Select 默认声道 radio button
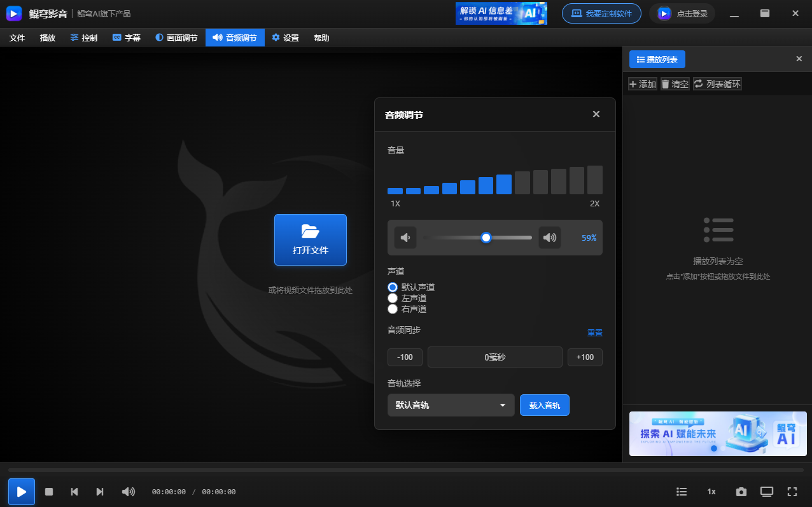The height and width of the screenshot is (507, 812). tap(393, 287)
